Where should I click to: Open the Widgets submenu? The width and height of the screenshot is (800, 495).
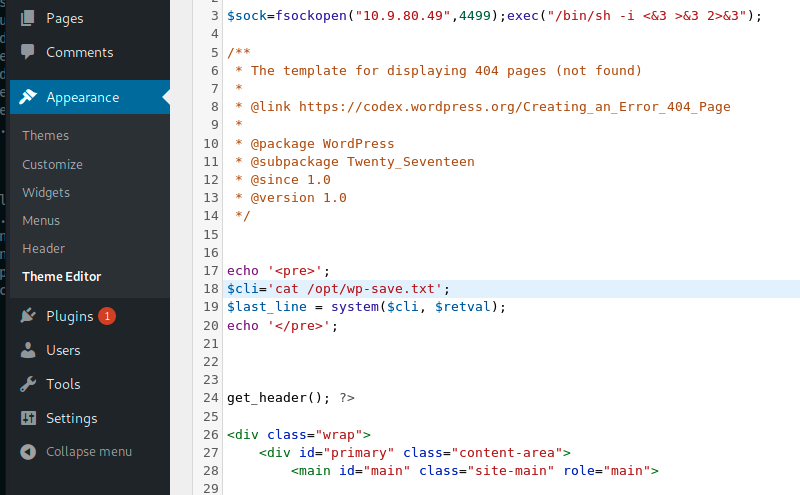(46, 192)
